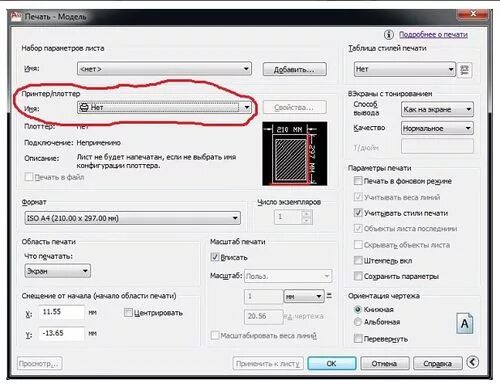The width and height of the screenshot is (500, 388).
Task: Enable the Сохранить параметры checkbox
Action: (x=358, y=276)
